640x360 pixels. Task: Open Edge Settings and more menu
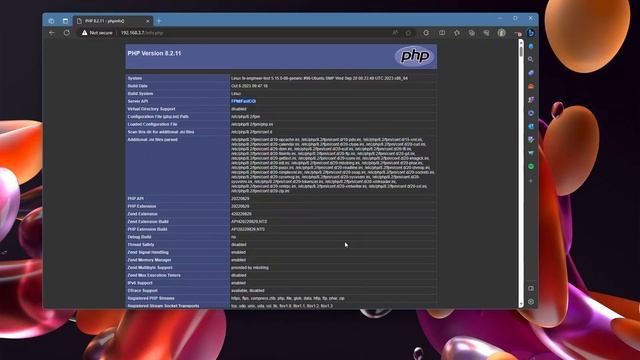coord(518,33)
